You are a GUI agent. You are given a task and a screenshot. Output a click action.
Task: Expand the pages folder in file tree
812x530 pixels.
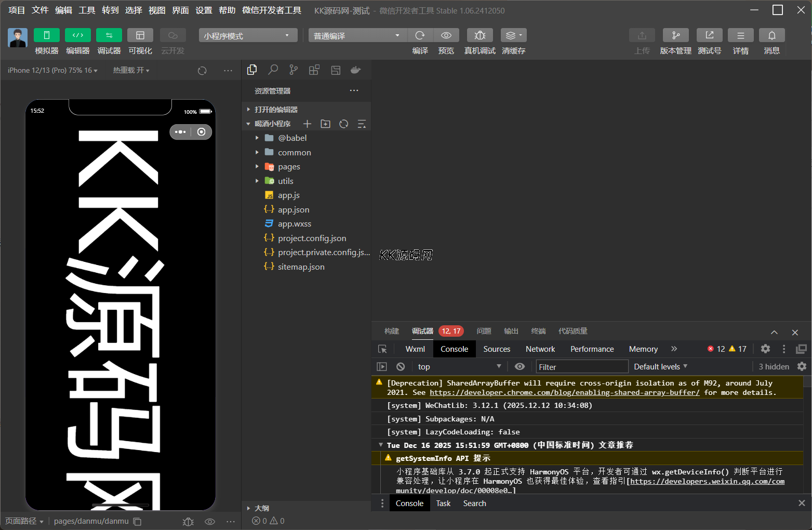[x=289, y=167]
